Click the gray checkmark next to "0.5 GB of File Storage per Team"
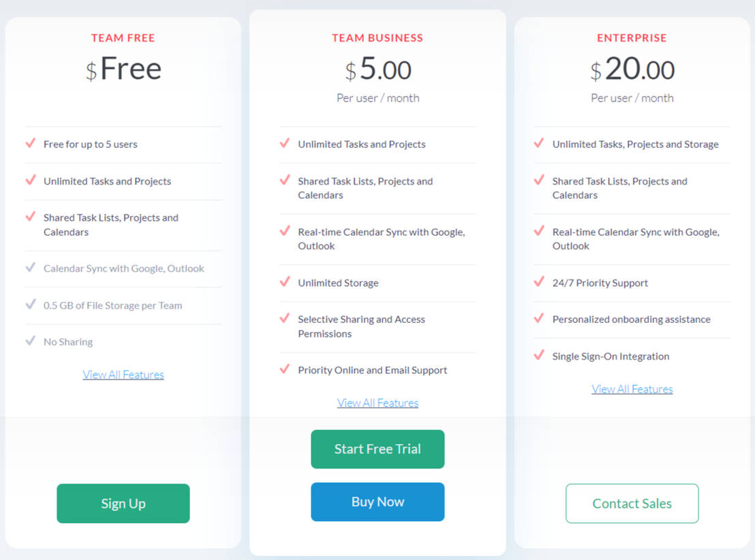Image resolution: width=755 pixels, height=560 pixels. pos(30,305)
